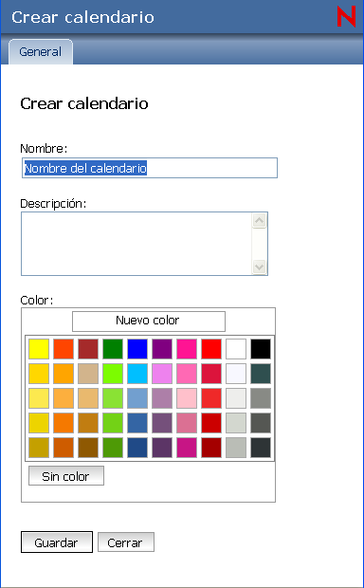Click the Nombre text field

pyautogui.click(x=150, y=168)
